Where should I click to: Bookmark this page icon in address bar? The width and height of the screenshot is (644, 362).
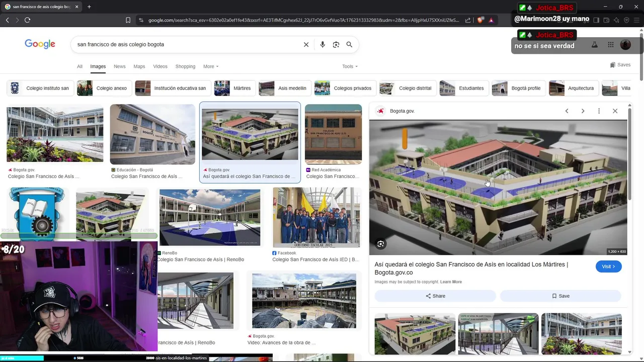(x=128, y=20)
